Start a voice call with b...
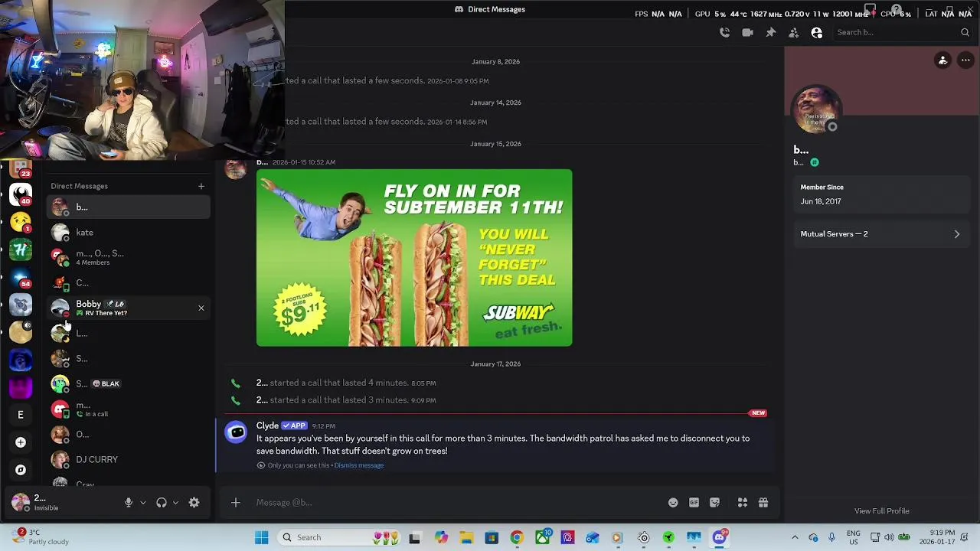Image resolution: width=980 pixels, height=551 pixels. [x=724, y=32]
